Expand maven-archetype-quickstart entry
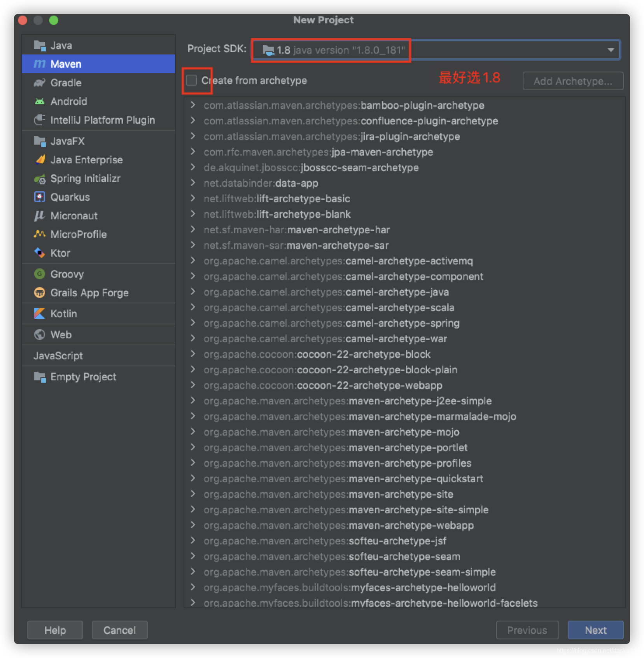 [193, 478]
